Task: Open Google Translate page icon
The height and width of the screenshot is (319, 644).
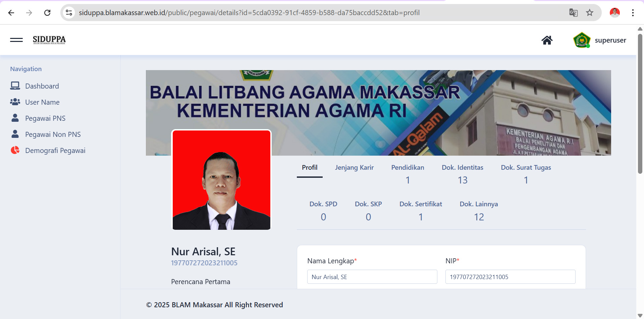Action: click(573, 13)
